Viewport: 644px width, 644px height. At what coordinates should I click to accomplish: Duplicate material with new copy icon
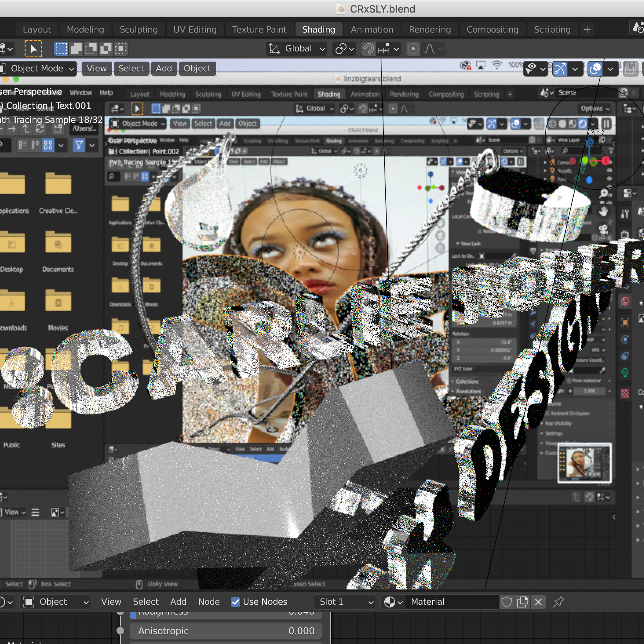[x=523, y=602]
